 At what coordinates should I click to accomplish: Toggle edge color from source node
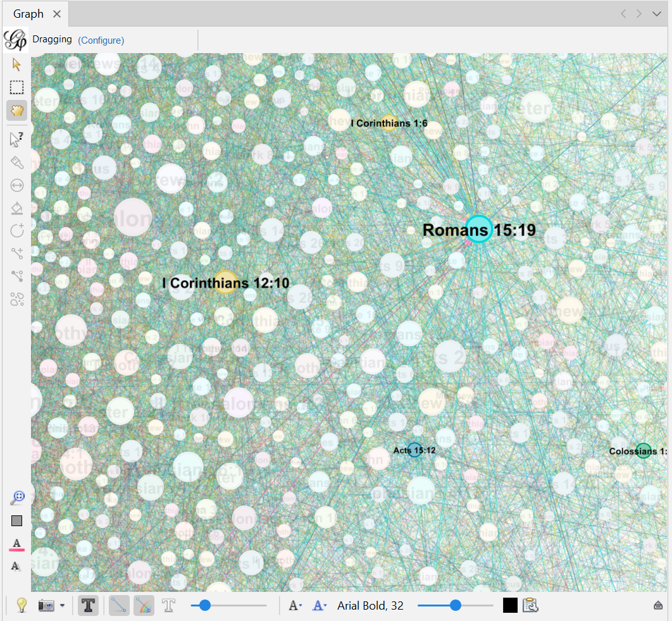(144, 606)
